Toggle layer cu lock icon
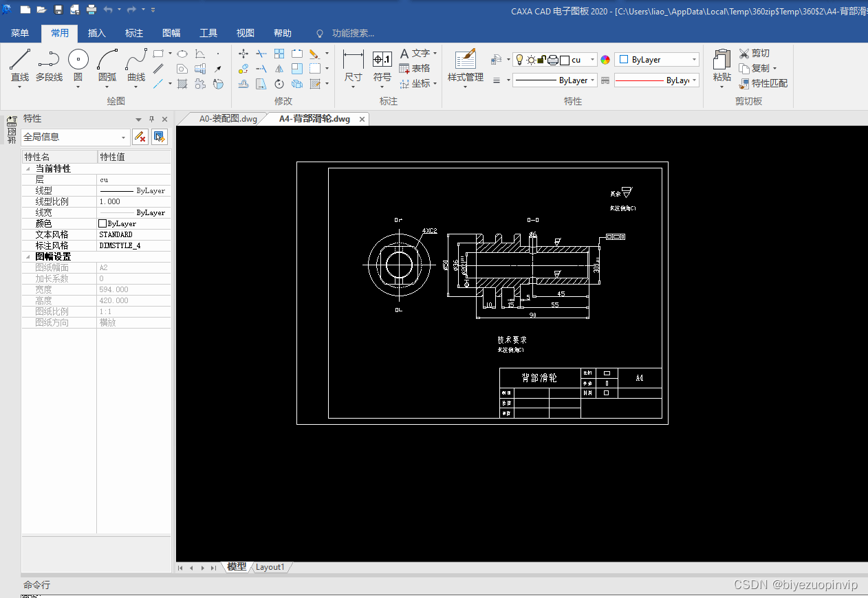This screenshot has height=598, width=868. point(541,60)
